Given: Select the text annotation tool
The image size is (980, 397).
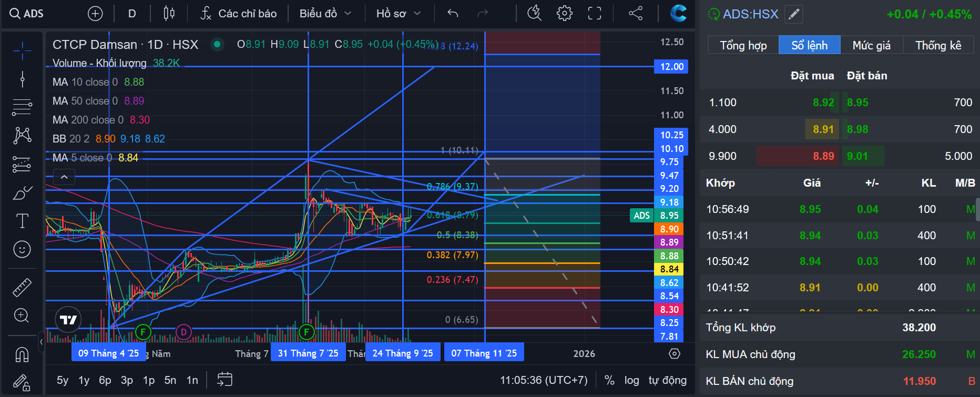Looking at the screenshot, I should coord(22,221).
